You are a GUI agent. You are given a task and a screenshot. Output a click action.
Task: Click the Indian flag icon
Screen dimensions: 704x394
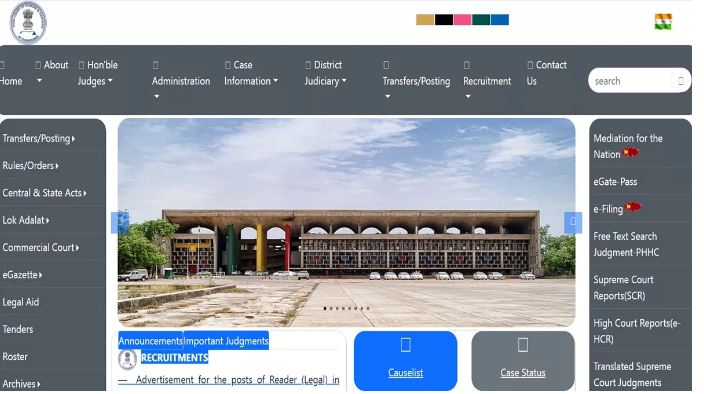point(663,22)
